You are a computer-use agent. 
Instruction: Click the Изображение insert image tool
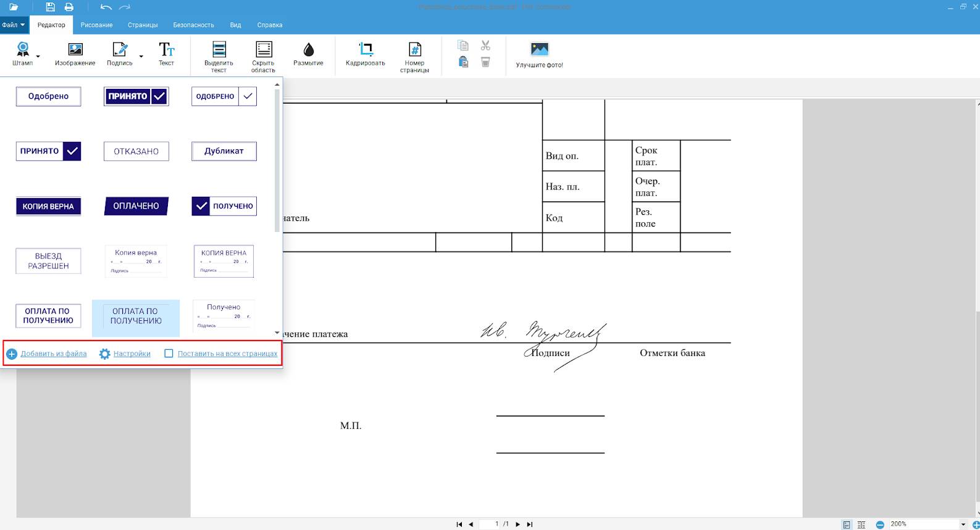click(x=75, y=54)
